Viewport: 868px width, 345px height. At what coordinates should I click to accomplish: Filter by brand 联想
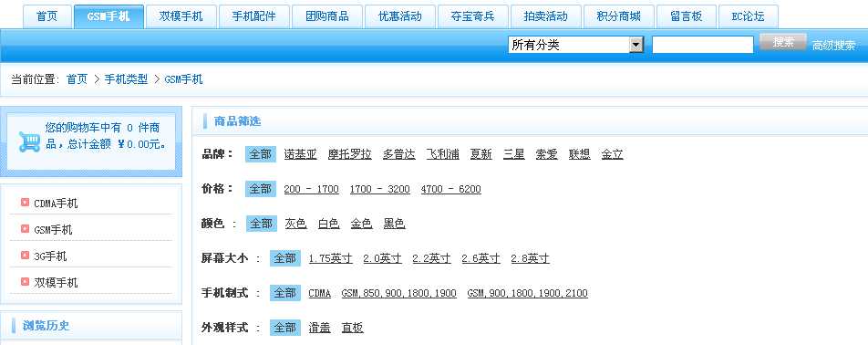click(580, 154)
